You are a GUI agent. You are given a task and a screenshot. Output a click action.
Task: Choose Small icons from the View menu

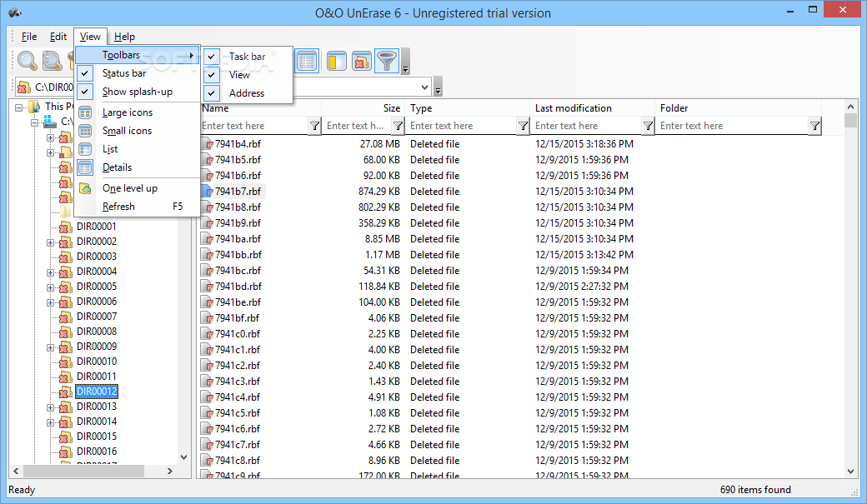(x=137, y=131)
